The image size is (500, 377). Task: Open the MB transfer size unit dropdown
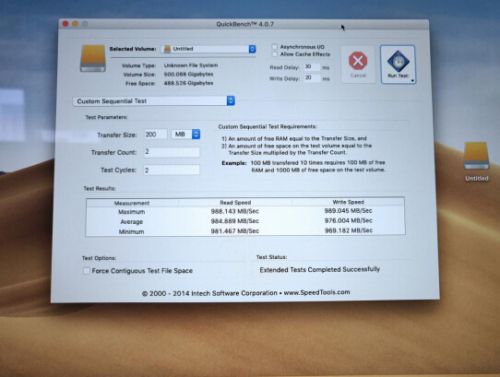click(186, 134)
